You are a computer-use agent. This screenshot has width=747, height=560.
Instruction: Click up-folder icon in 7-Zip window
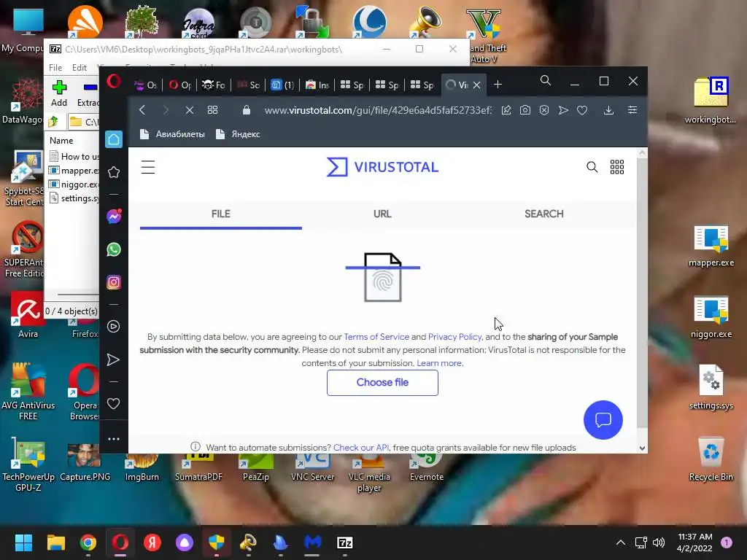(53, 122)
